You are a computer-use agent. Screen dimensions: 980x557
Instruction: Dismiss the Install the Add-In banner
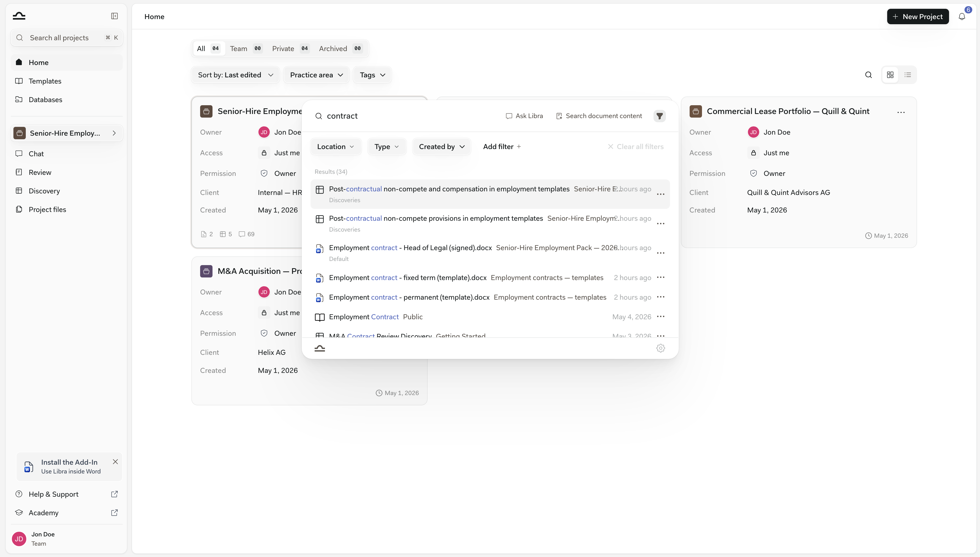[x=115, y=462]
